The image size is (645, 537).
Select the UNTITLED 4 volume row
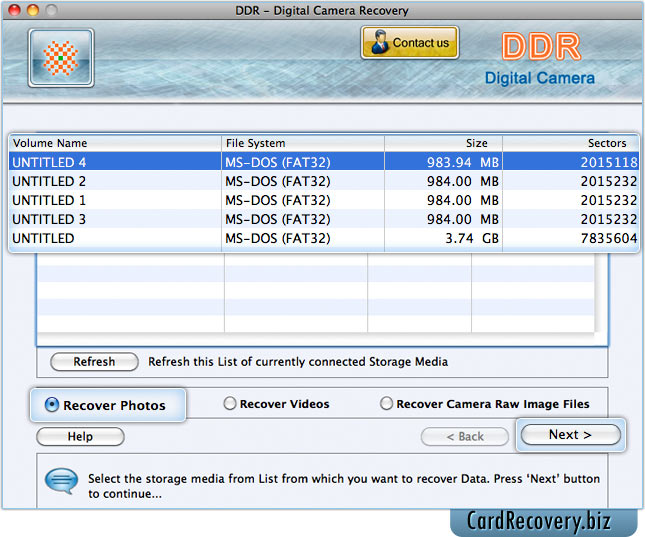(323, 162)
